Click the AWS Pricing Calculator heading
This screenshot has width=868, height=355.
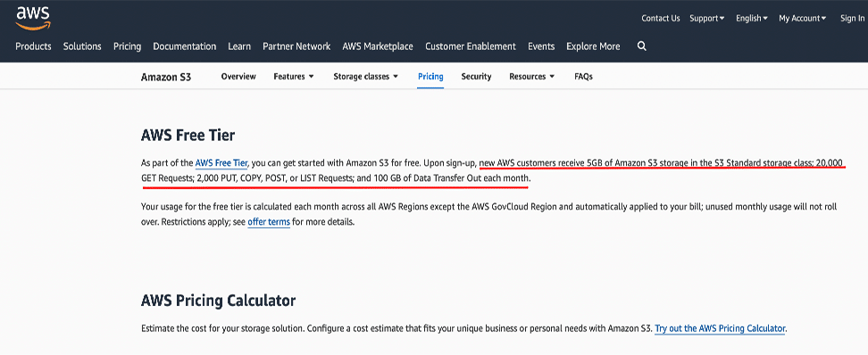coord(218,301)
